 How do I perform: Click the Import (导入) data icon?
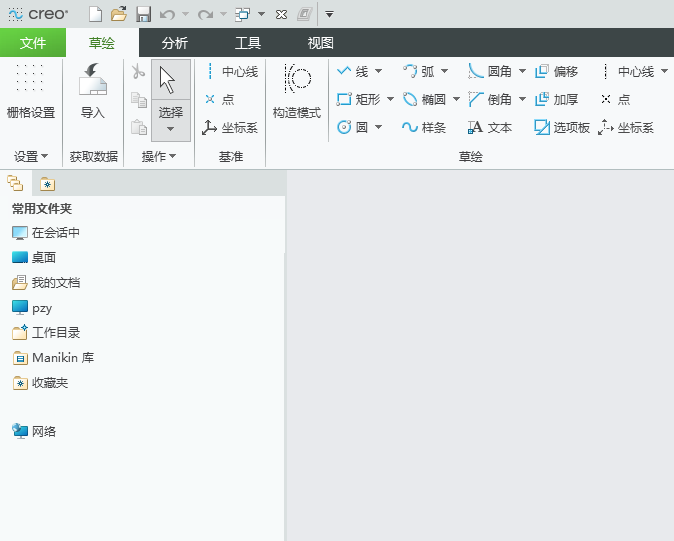pos(92,79)
